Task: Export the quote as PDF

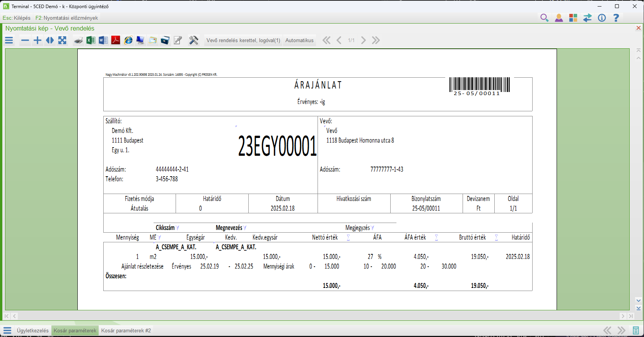Action: click(116, 41)
